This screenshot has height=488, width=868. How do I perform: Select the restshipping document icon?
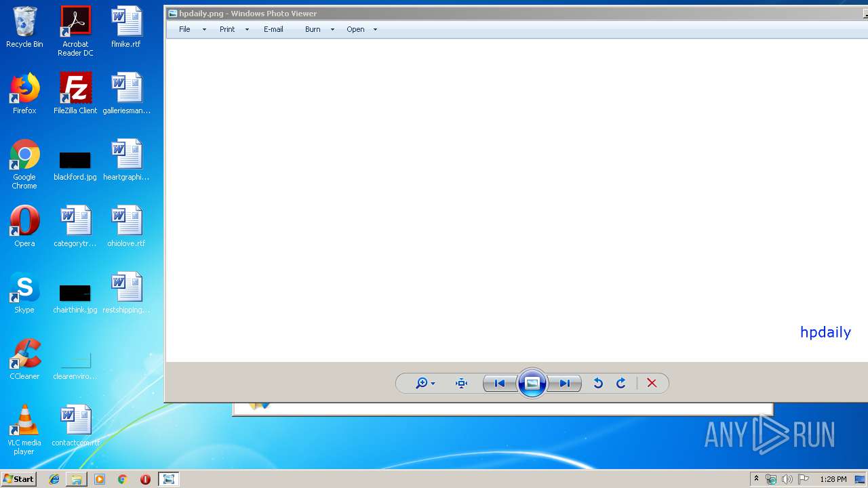126,293
